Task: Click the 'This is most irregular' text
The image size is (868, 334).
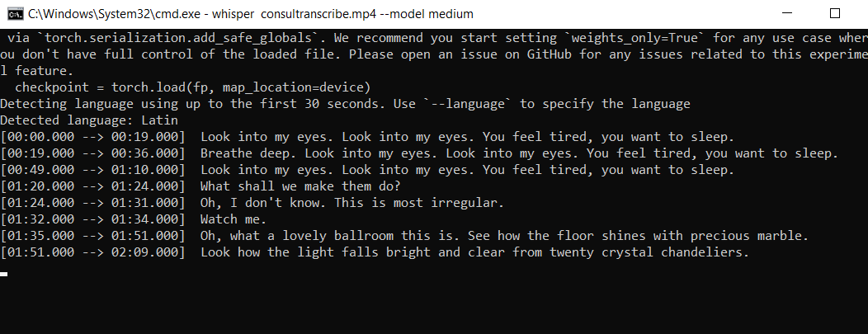Action: pyautogui.click(x=419, y=203)
